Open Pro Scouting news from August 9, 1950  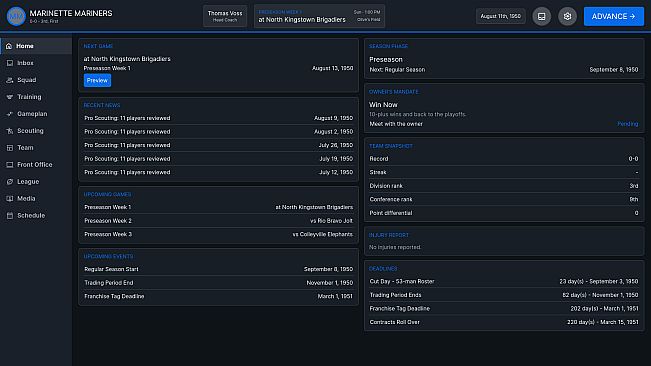pyautogui.click(x=218, y=118)
